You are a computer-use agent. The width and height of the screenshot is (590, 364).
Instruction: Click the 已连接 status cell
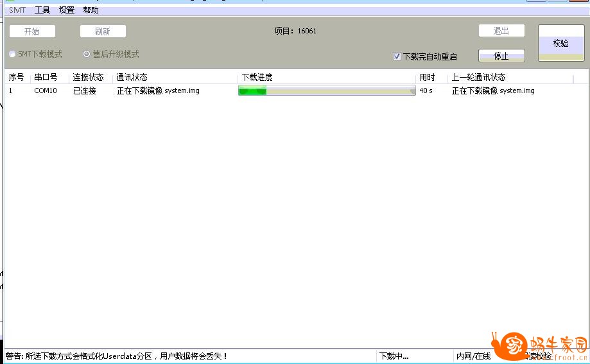[85, 91]
